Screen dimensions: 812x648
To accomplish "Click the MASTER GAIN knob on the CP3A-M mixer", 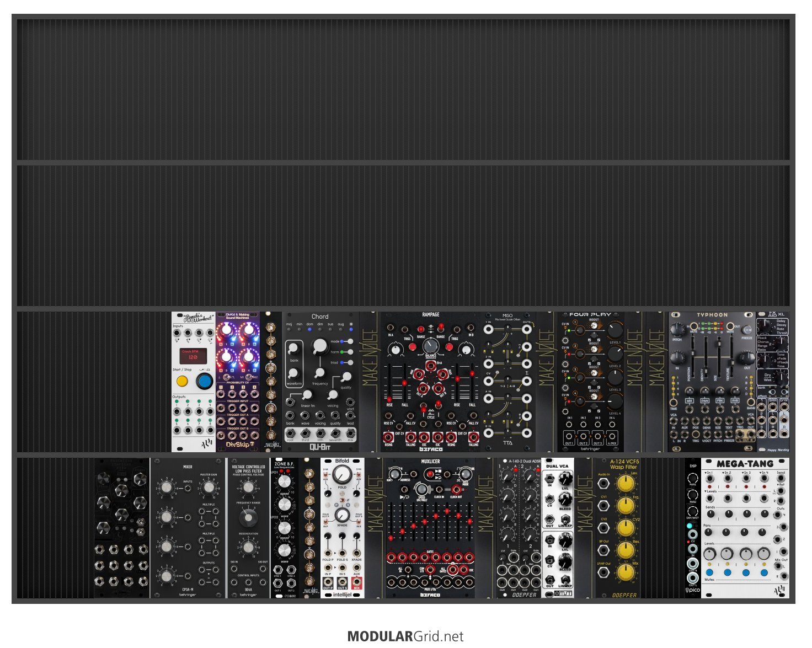I will click(208, 486).
